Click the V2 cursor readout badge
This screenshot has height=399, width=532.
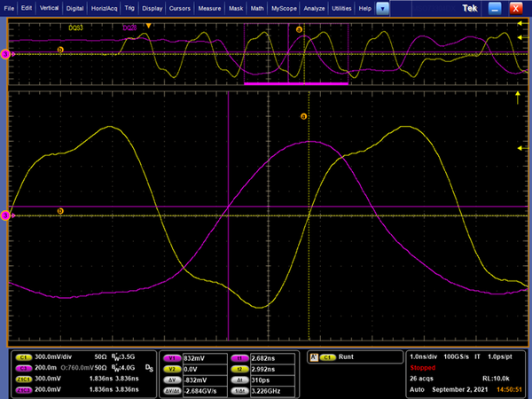tap(172, 367)
